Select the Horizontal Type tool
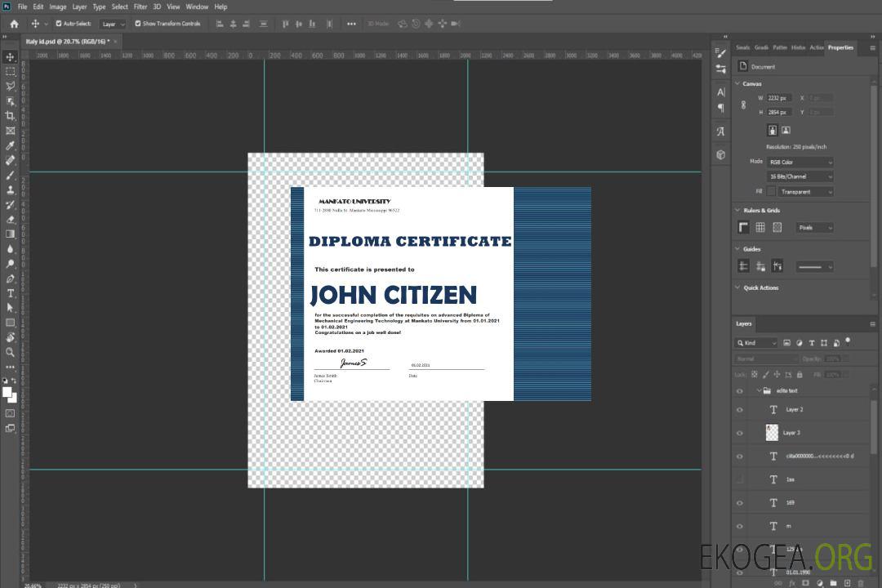This screenshot has width=882, height=588. pyautogui.click(x=10, y=293)
